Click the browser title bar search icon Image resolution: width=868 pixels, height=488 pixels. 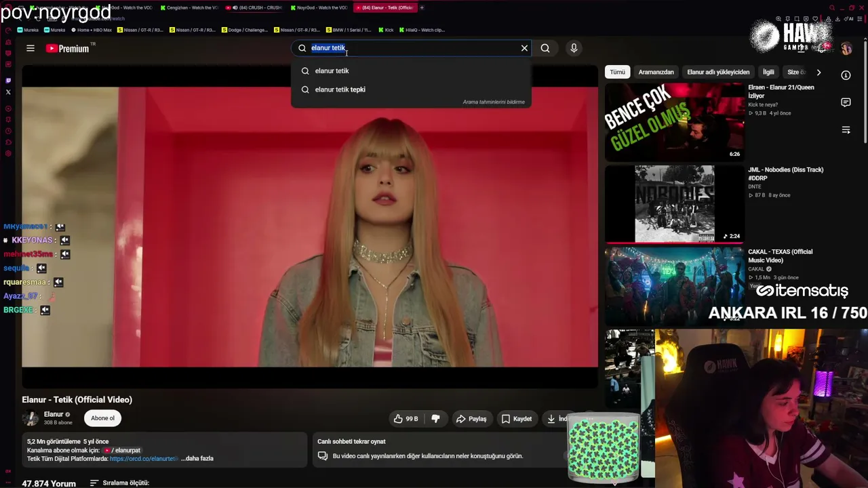tap(832, 7)
